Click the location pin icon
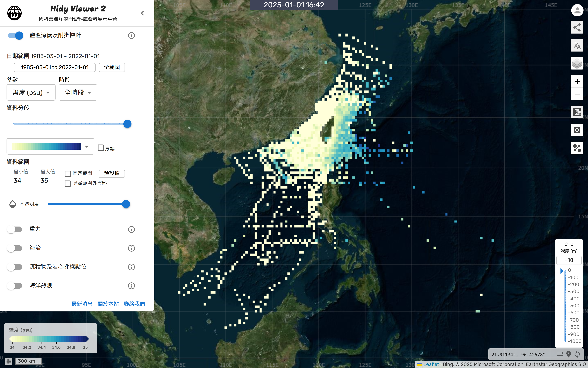Screen dimensions: 588x368 click(569, 354)
